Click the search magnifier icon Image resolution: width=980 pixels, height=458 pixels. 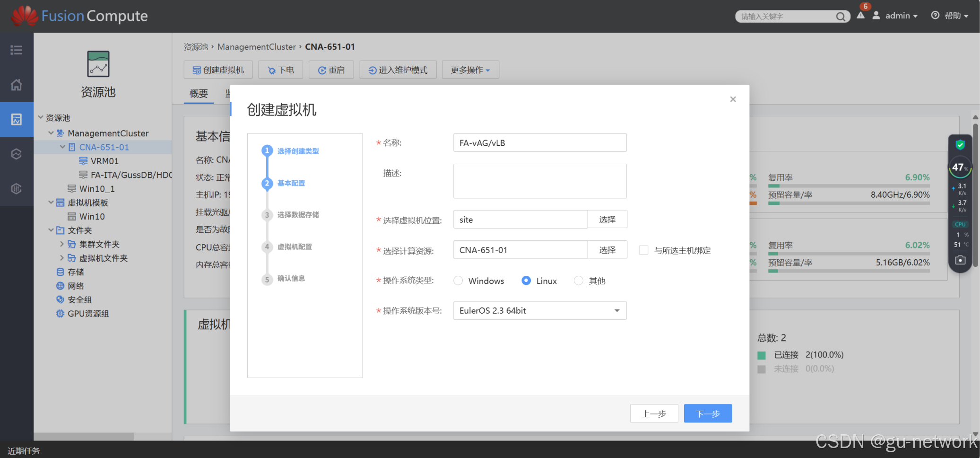coord(841,17)
